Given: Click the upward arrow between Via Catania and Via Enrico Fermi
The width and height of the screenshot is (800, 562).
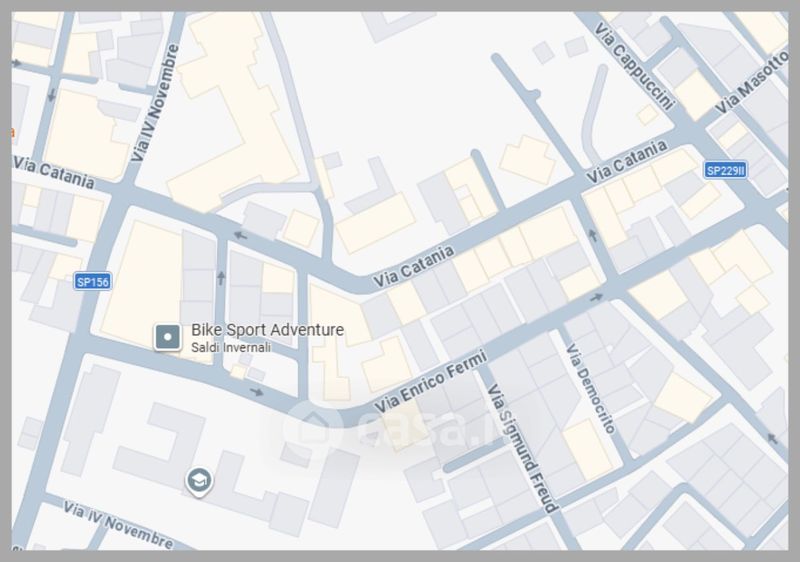Looking at the screenshot, I should click(591, 237).
